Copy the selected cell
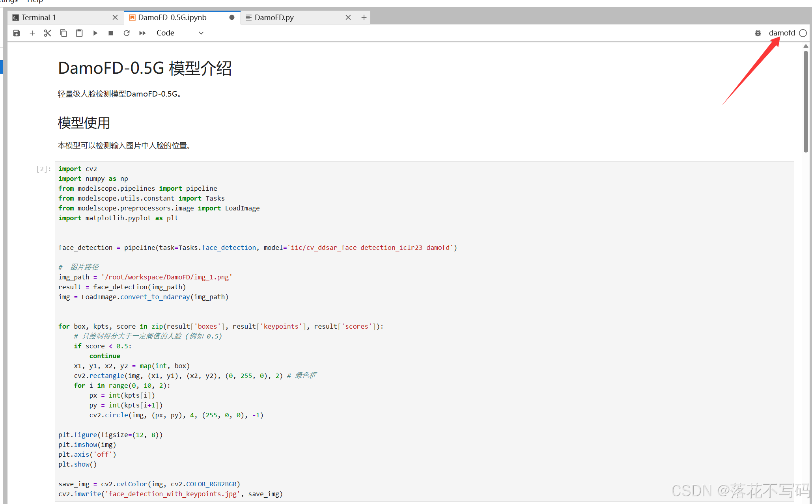Viewport: 812px width, 504px height. pos(63,33)
